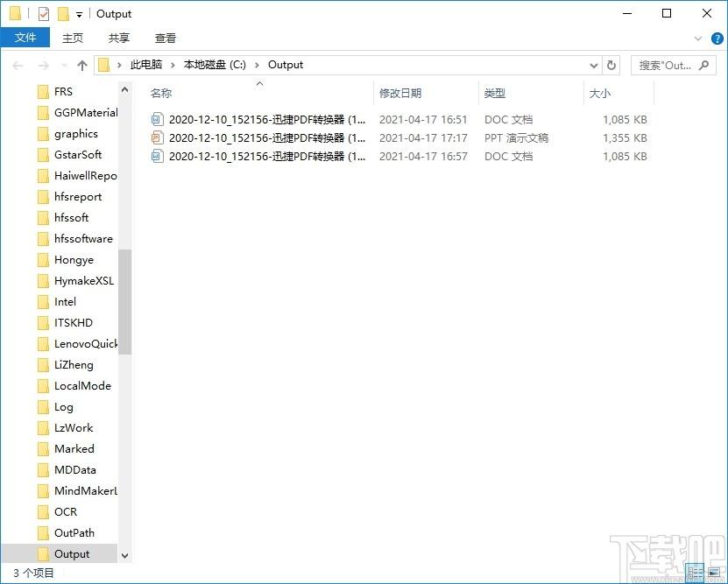This screenshot has height=584, width=728.
Task: Switch to the 共享 ribbon tab
Action: tap(119, 38)
